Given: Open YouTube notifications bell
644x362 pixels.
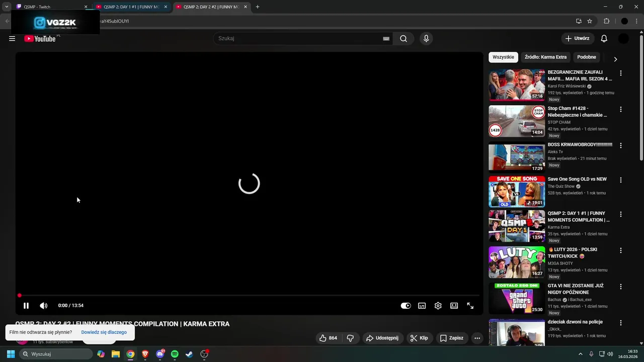Looking at the screenshot, I should click(604, 39).
